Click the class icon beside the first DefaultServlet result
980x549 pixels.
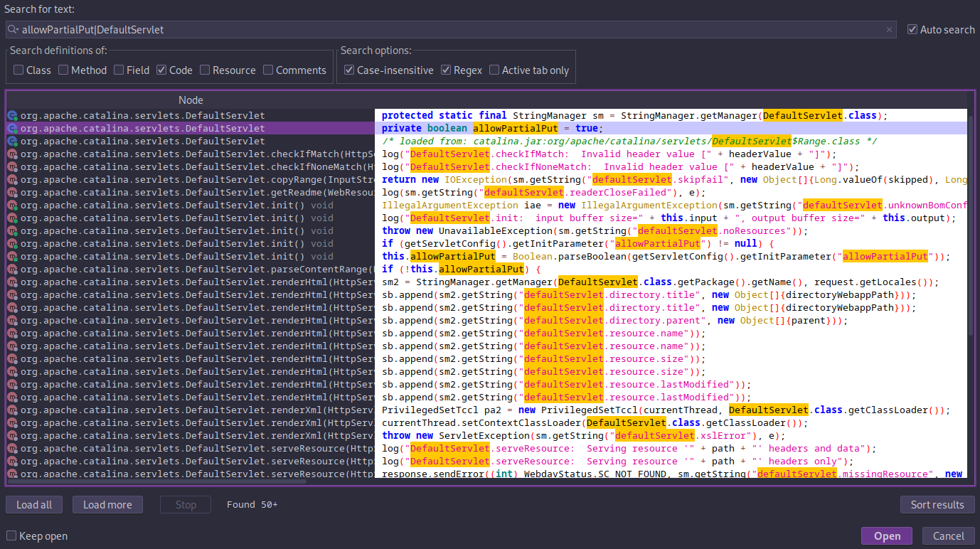click(13, 114)
